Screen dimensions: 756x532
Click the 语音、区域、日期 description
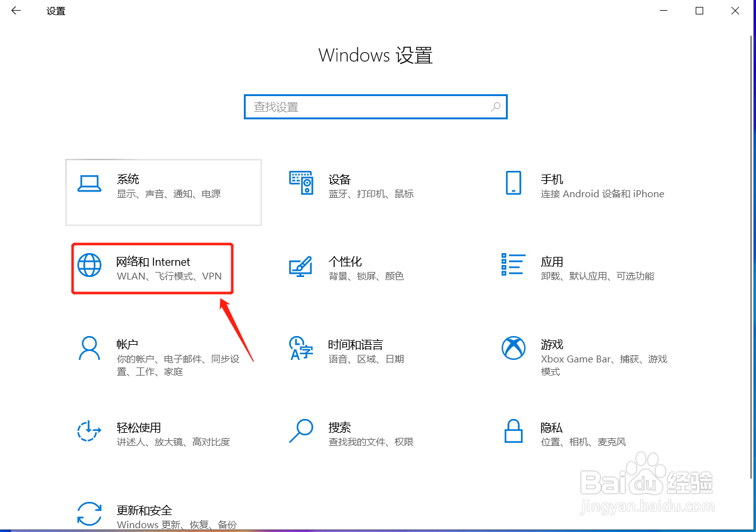tap(366, 359)
